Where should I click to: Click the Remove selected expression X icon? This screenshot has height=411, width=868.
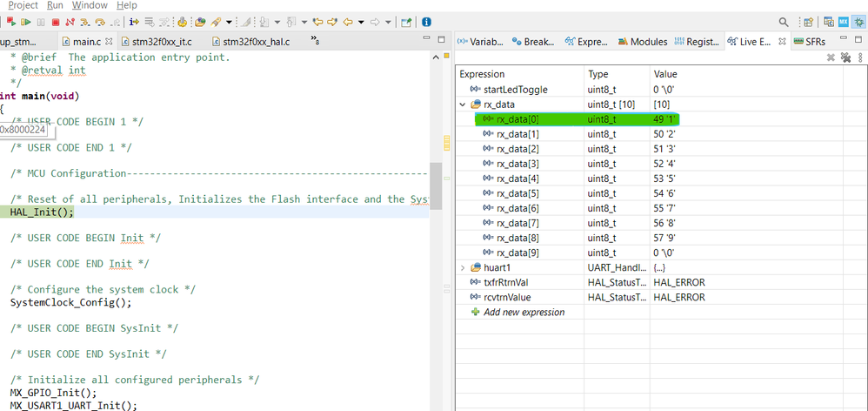[831, 57]
